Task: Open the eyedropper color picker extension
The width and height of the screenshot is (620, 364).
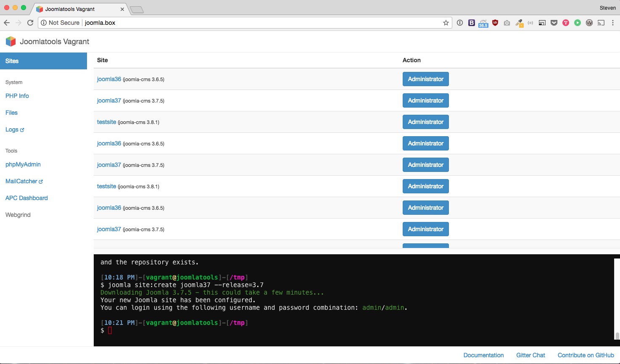Action: pyautogui.click(x=520, y=23)
